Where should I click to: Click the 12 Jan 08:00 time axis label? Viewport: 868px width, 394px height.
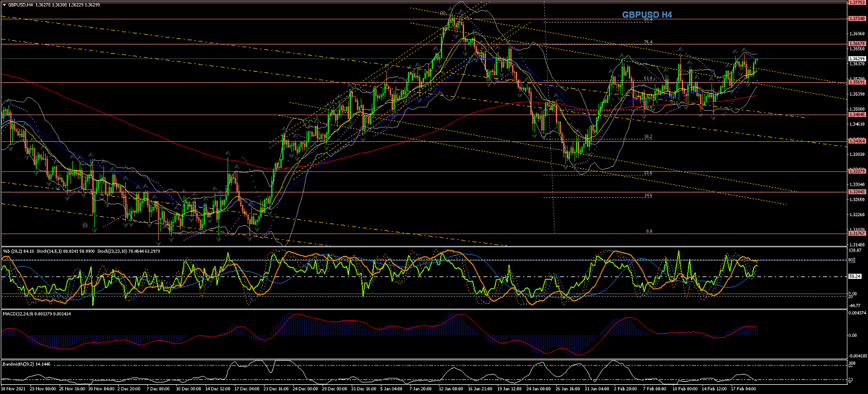pos(451,388)
